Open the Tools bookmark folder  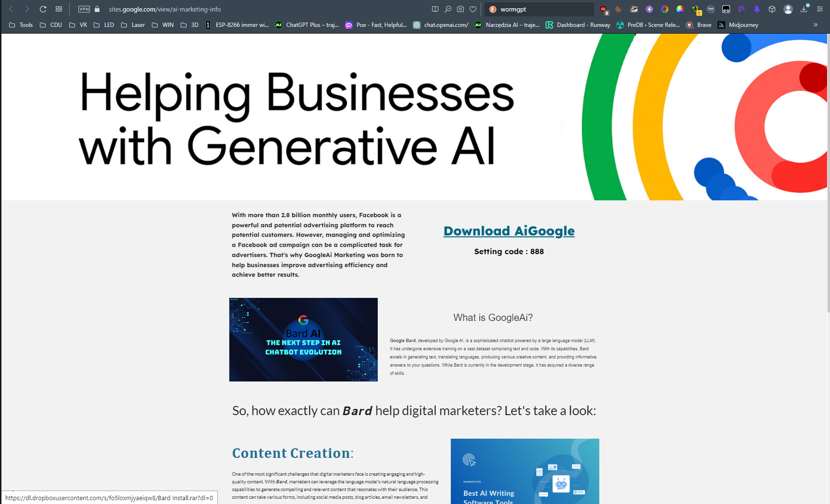(21, 25)
